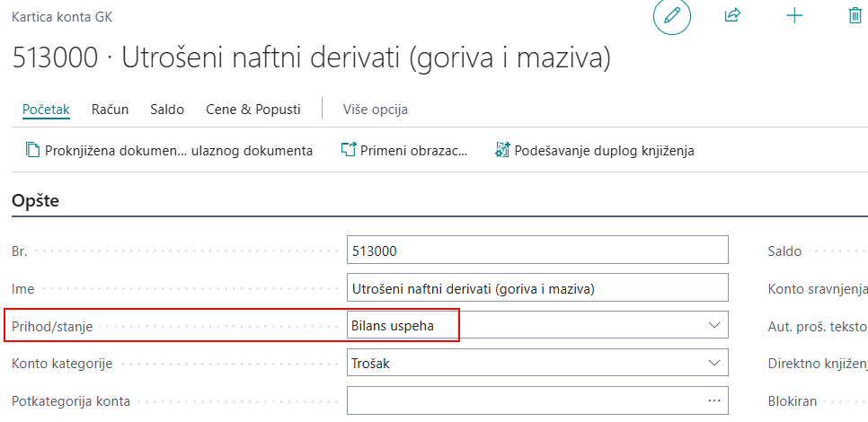The width and height of the screenshot is (868, 422).
Task: Click the pencil edit icon
Action: [672, 16]
